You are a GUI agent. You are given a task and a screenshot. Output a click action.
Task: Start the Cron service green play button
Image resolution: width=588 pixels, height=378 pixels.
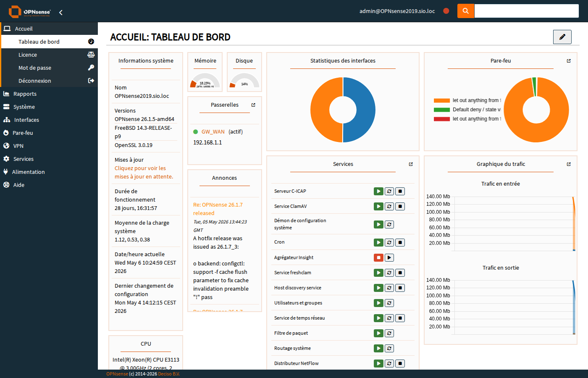(x=379, y=243)
